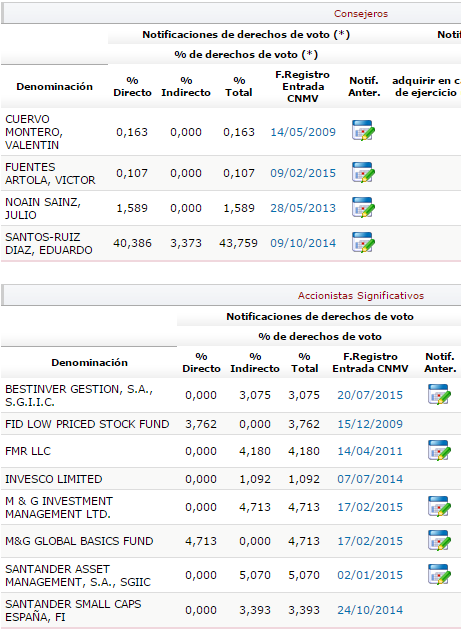The height and width of the screenshot is (629, 461).
Task: Open previous notification icon for Fuentes Artola, Victor
Action: [363, 172]
